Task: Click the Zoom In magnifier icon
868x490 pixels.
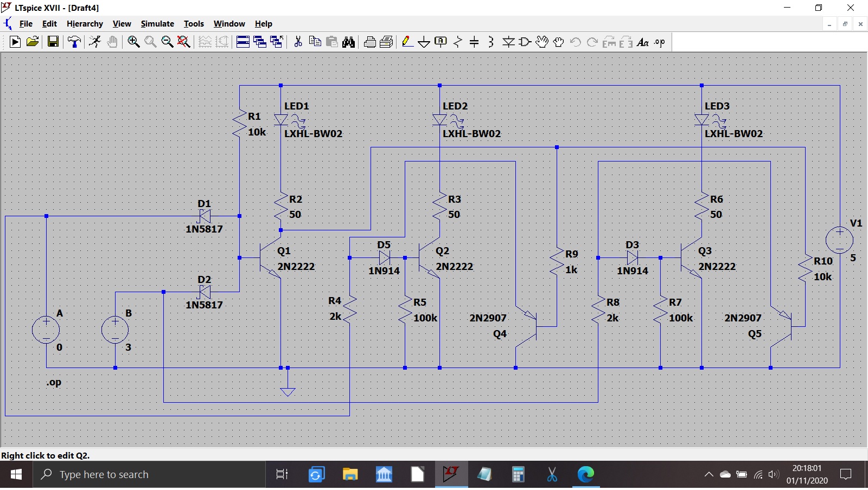Action: pyautogui.click(x=133, y=42)
